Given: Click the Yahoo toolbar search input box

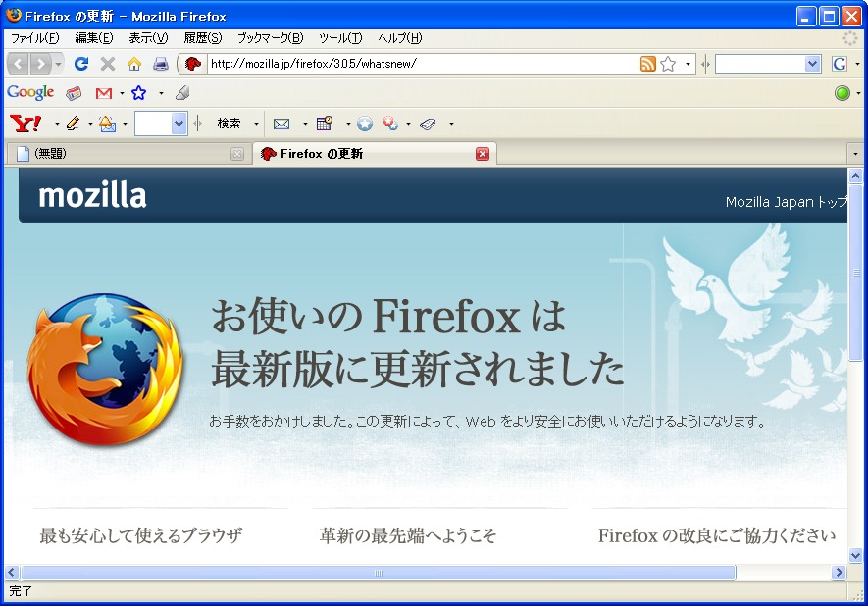Looking at the screenshot, I should pos(153,124).
